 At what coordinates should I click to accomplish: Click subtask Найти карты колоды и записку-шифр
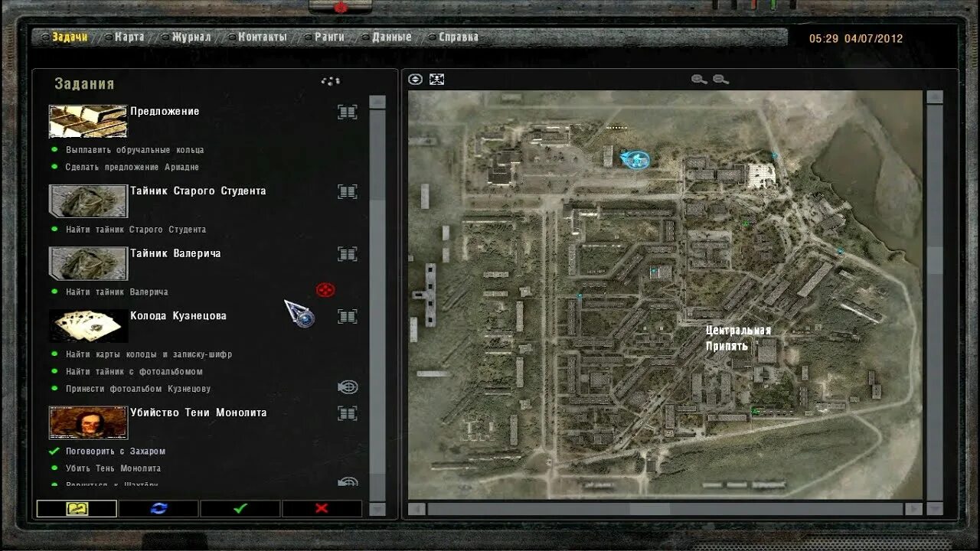pos(149,354)
